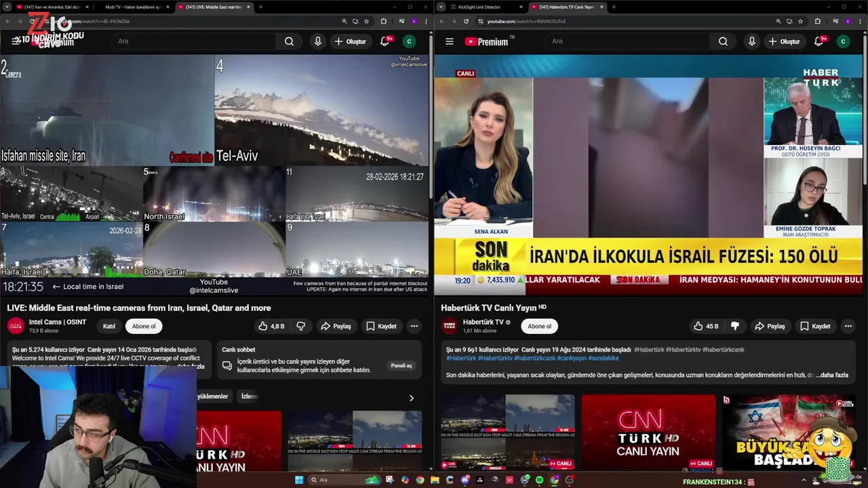Start voice search in right YouTube window

[751, 41]
